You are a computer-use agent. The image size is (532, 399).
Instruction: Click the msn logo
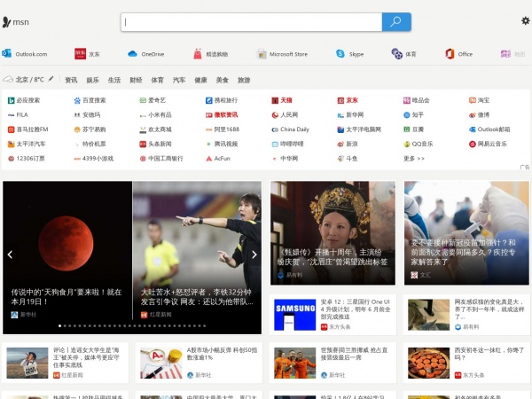(16, 21)
